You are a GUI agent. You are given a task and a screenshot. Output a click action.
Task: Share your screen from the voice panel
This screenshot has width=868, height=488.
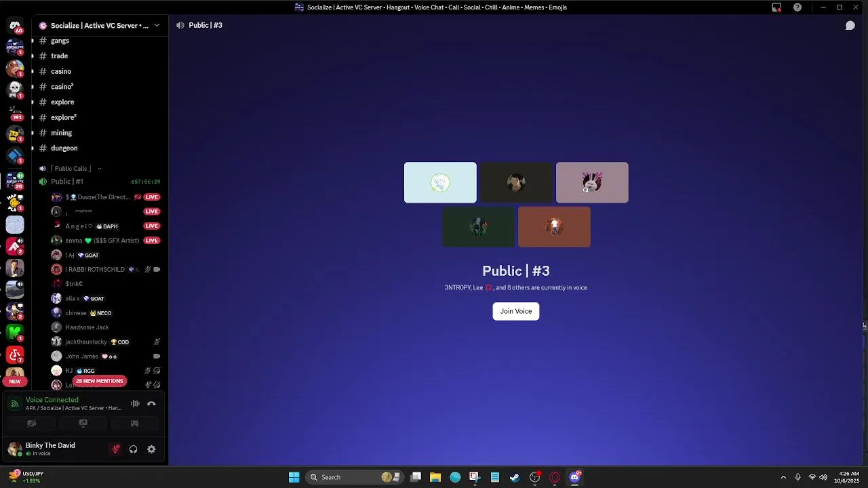tap(83, 424)
